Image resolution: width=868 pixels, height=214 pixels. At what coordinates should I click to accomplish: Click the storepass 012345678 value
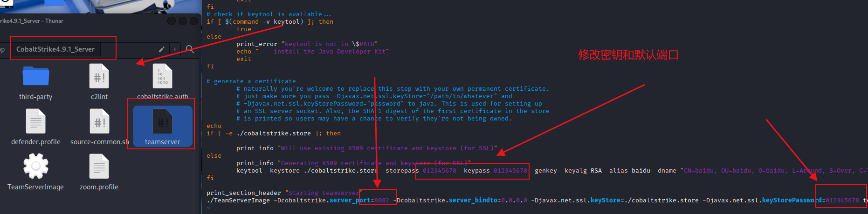(x=440, y=171)
